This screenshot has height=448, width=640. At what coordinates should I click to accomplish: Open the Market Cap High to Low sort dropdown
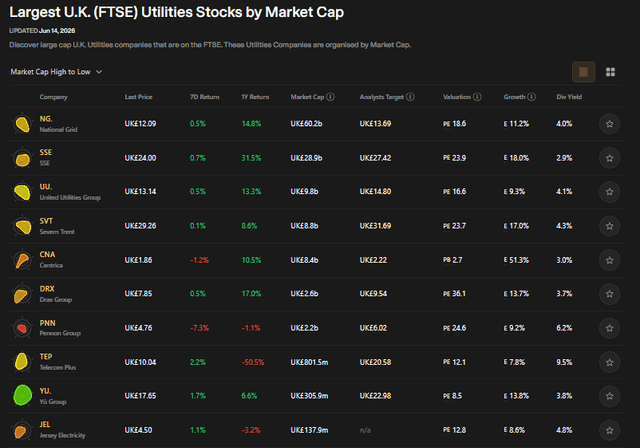(56, 72)
